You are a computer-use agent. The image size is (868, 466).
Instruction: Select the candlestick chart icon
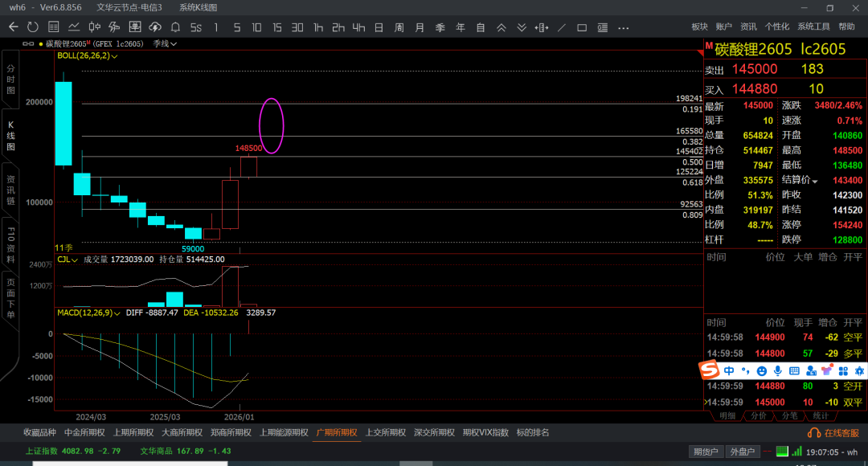[94, 27]
